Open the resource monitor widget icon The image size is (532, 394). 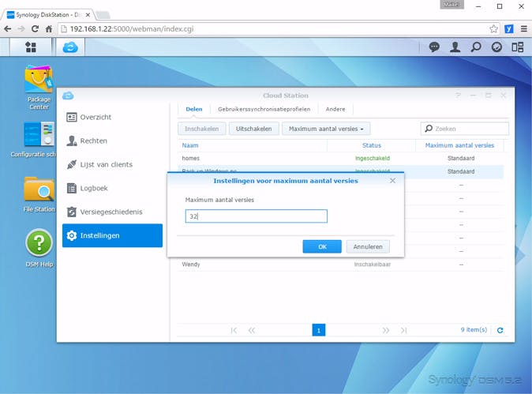pyautogui.click(x=496, y=47)
